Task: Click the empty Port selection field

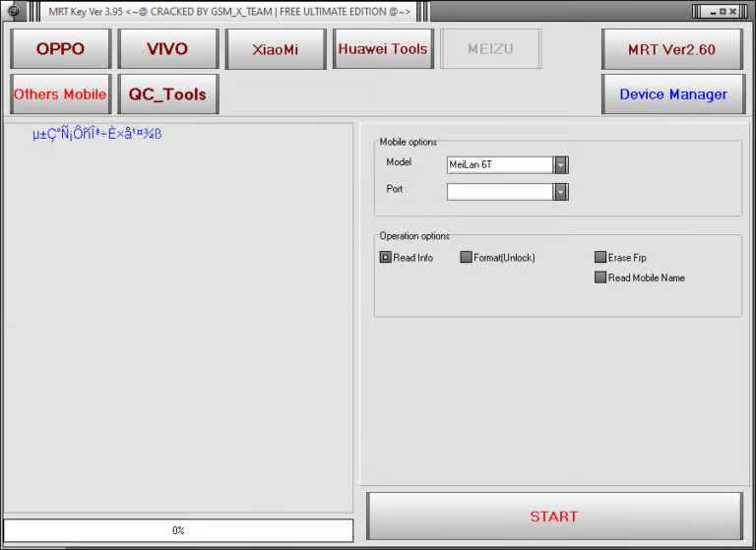Action: [x=500, y=192]
